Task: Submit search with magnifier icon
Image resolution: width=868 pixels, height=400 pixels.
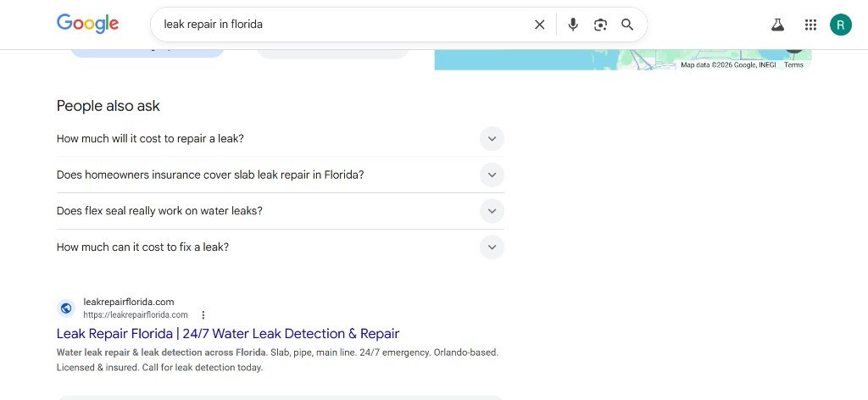Action: (627, 25)
